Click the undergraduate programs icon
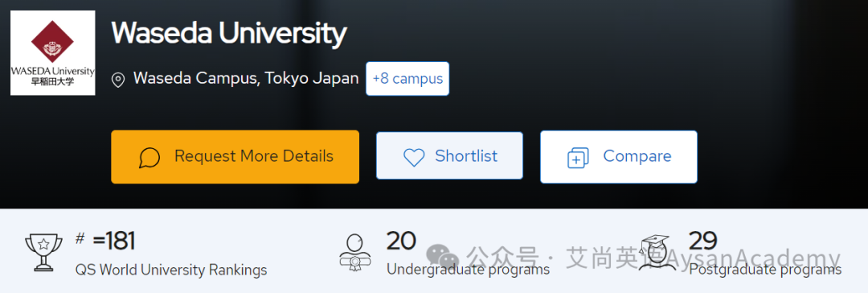Image resolution: width=868 pixels, height=293 pixels. (354, 252)
